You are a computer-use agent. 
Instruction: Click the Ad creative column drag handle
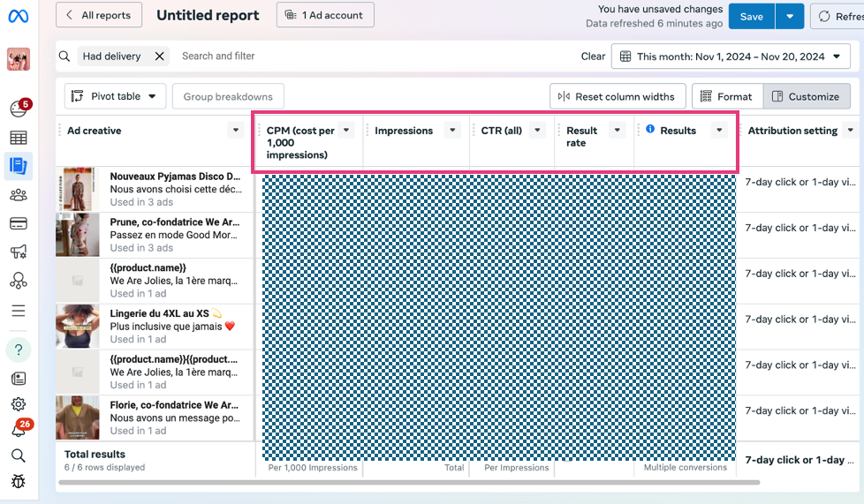60,131
